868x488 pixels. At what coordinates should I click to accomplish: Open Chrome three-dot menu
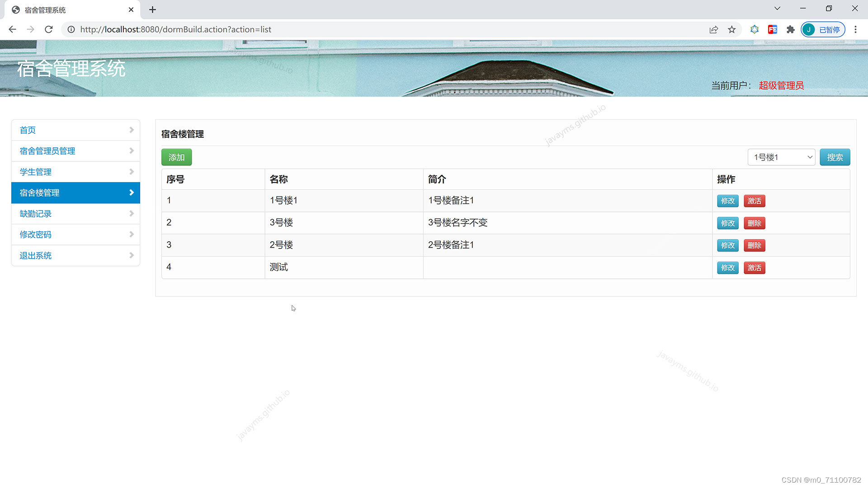pos(855,29)
